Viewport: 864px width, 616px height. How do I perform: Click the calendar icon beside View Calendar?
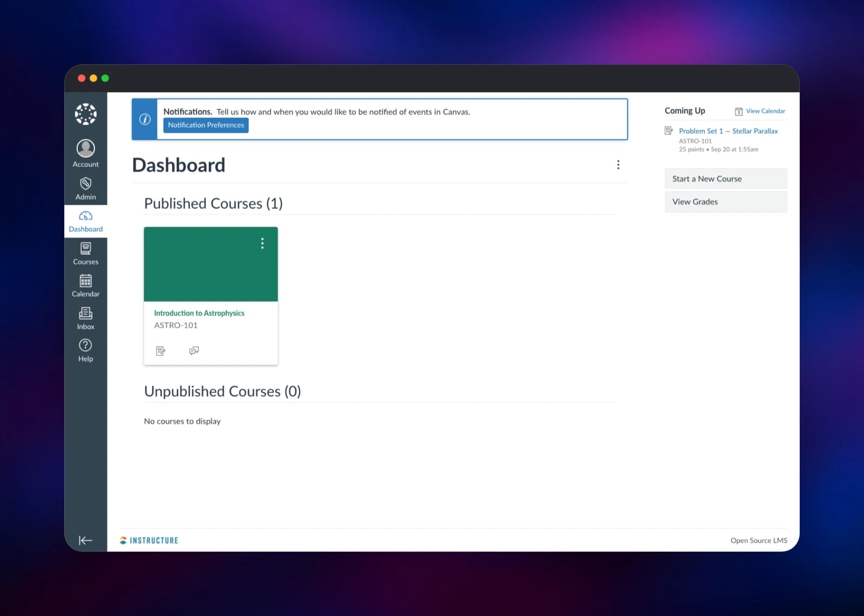coord(739,111)
